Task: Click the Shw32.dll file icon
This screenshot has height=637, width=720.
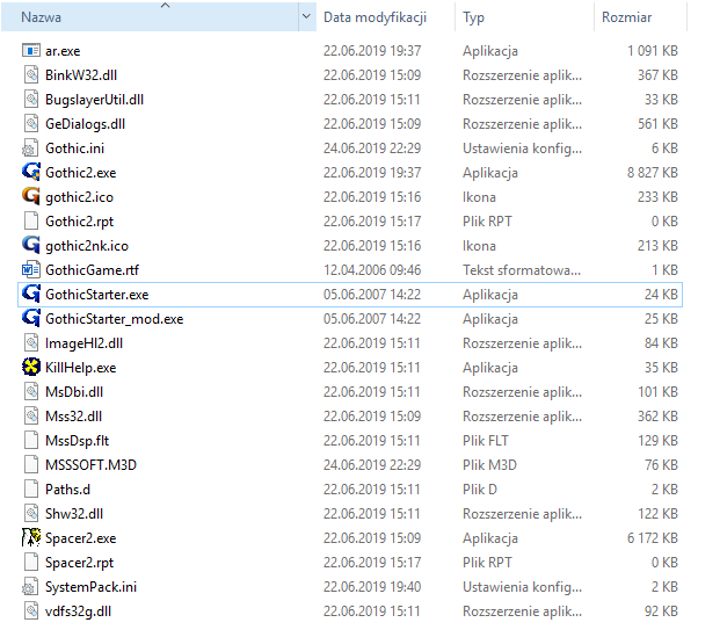Action: (x=31, y=513)
